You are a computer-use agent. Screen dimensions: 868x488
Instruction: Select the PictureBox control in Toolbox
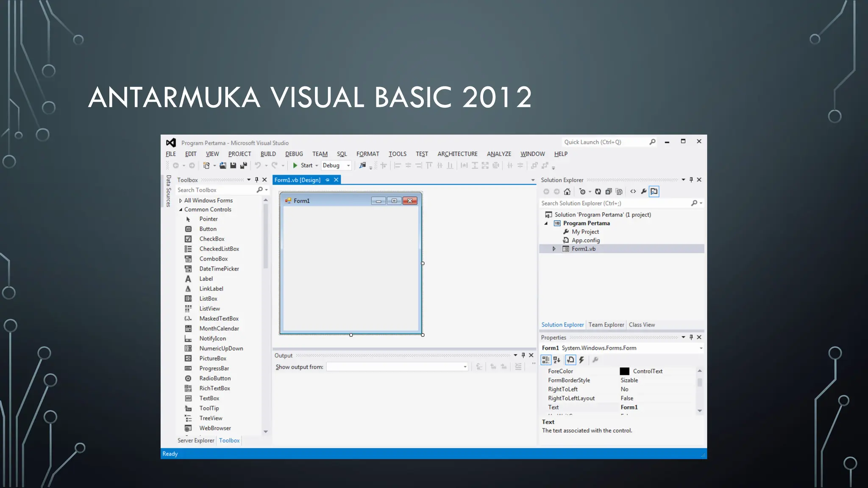[x=213, y=358]
